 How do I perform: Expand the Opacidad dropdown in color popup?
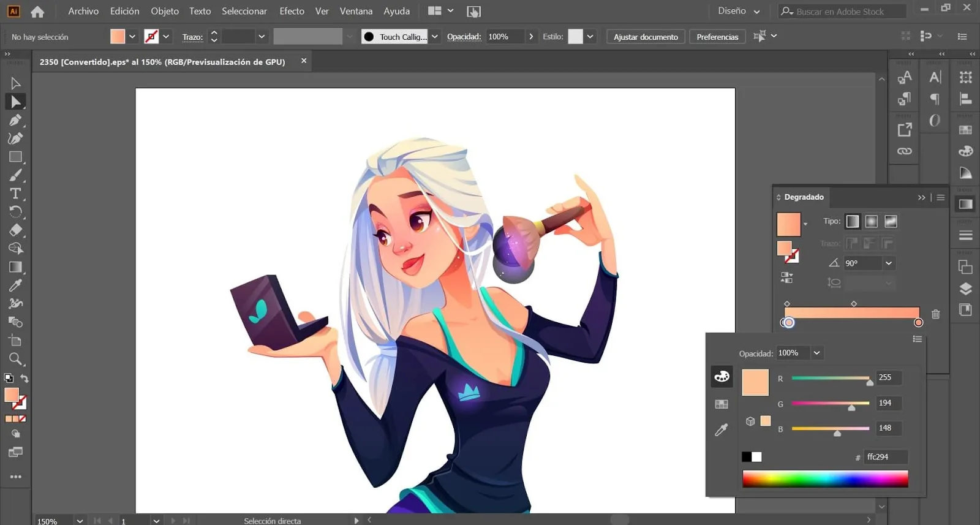[x=816, y=353]
